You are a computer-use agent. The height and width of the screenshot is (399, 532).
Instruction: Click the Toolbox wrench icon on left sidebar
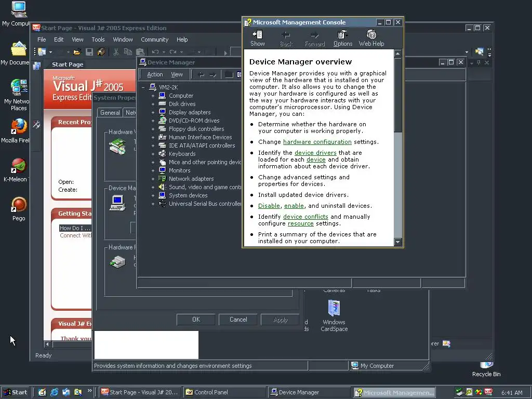[37, 125]
